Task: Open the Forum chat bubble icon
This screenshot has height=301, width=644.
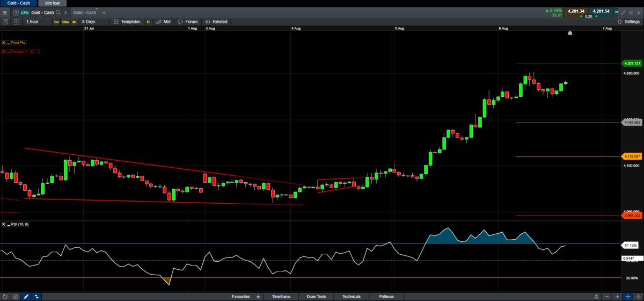Action: [180, 21]
